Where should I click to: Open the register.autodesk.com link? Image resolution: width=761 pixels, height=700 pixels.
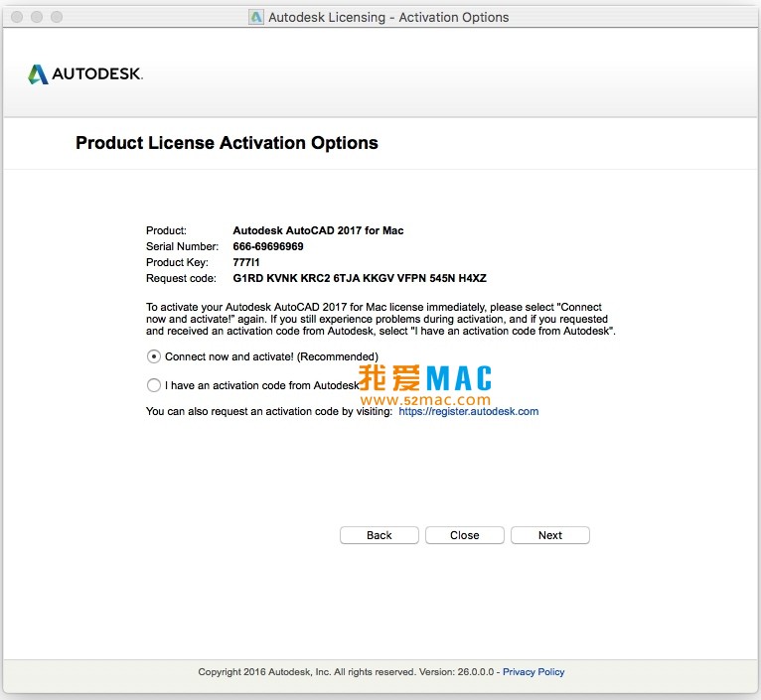[468, 412]
